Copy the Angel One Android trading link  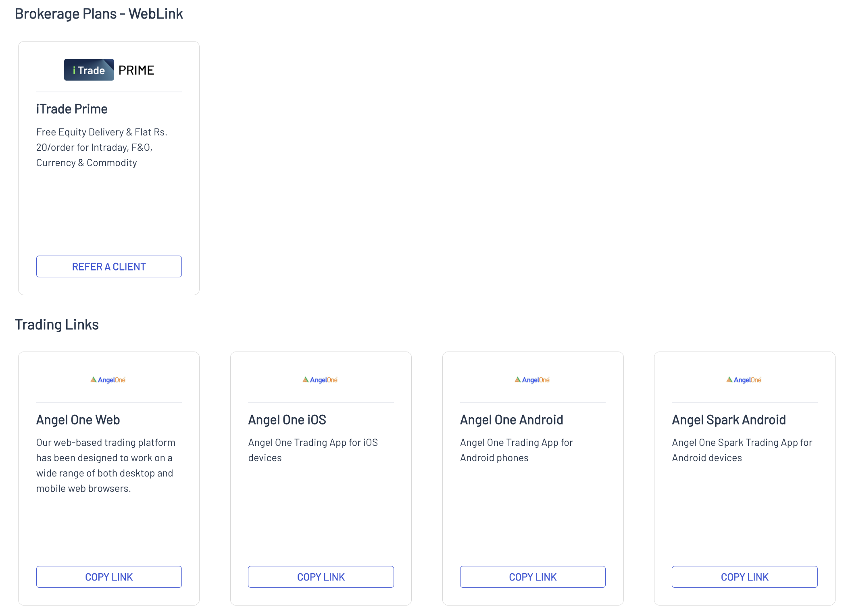tap(533, 577)
